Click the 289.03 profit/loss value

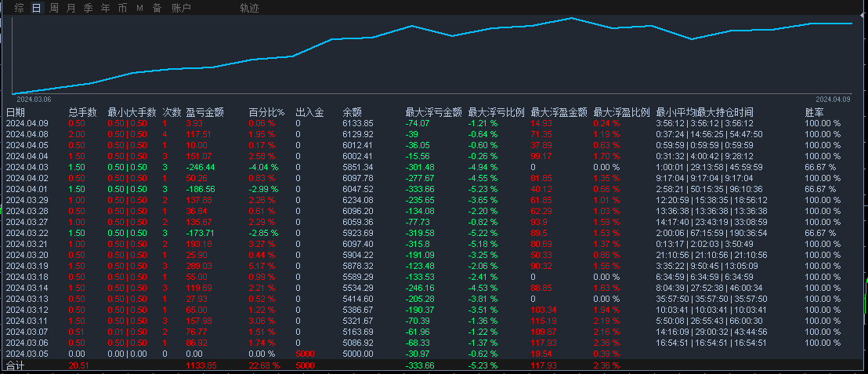coord(199,266)
